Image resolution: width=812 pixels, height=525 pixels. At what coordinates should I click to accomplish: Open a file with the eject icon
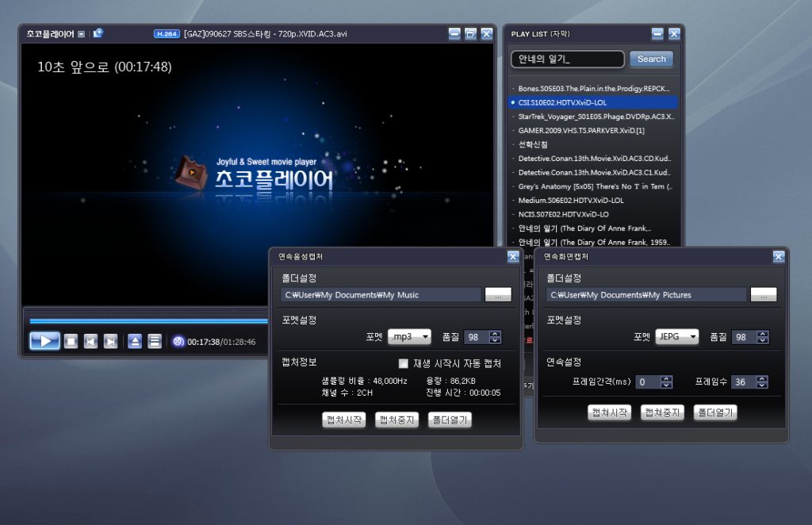click(x=135, y=341)
